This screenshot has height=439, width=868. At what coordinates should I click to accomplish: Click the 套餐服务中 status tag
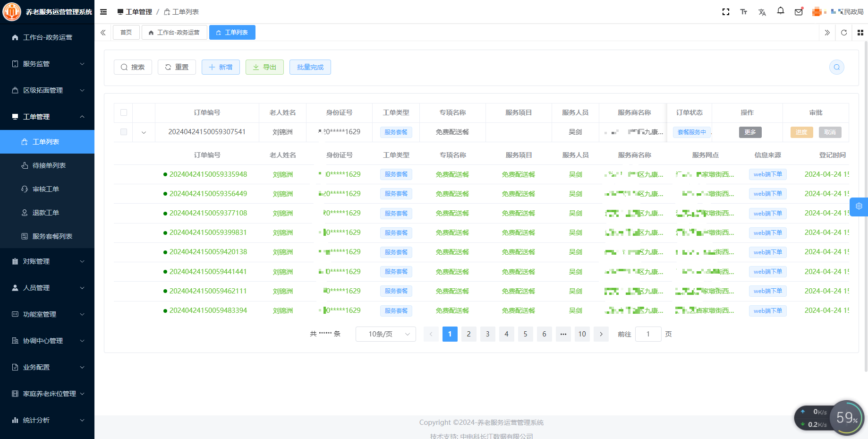(692, 132)
